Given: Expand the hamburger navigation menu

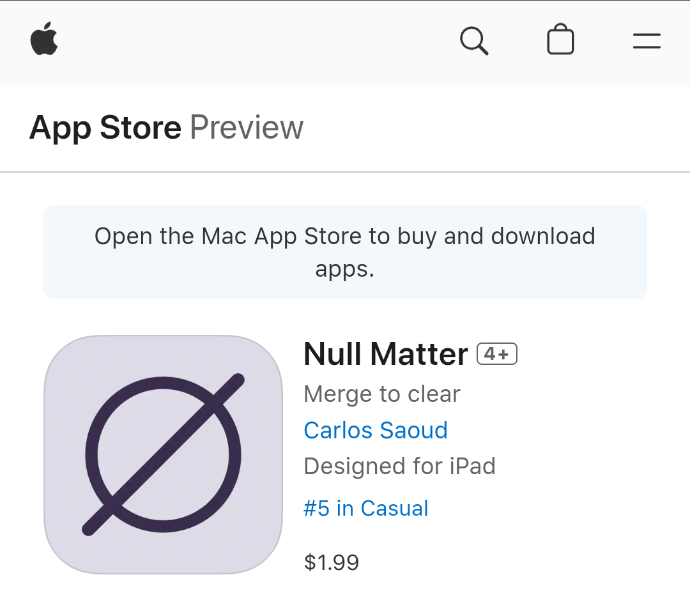Looking at the screenshot, I should pyautogui.click(x=647, y=41).
